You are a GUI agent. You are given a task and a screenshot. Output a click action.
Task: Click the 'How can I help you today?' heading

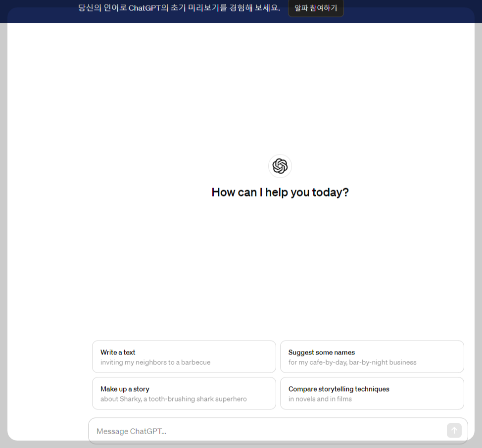(280, 193)
